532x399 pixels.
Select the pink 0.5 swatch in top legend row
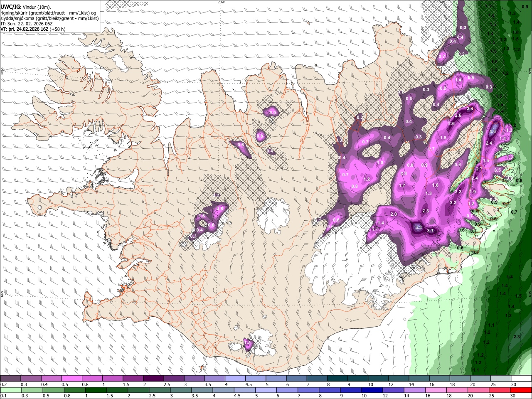coord(71,379)
